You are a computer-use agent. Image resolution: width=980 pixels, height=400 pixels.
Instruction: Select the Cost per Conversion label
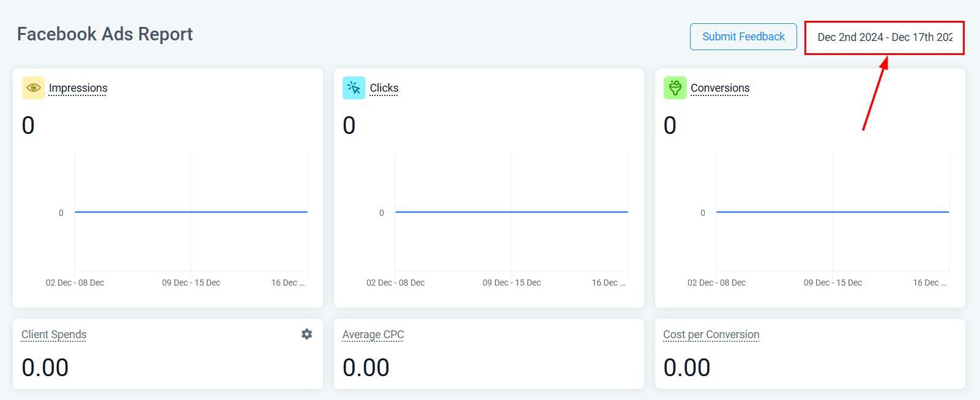pos(711,335)
